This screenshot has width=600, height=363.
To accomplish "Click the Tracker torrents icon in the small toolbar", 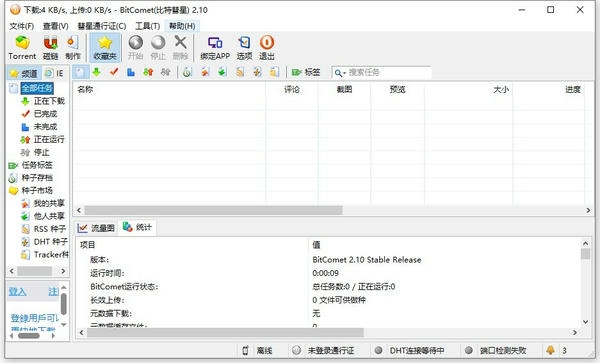I will click(x=274, y=72).
